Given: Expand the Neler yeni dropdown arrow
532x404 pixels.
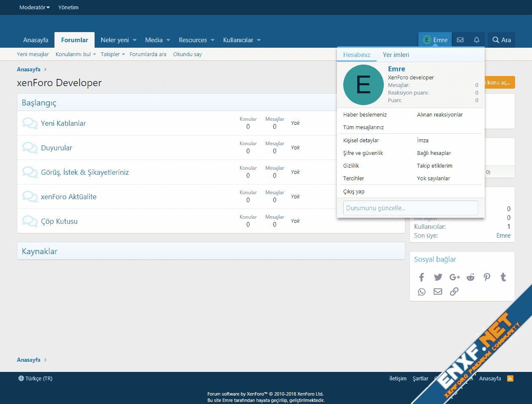Looking at the screenshot, I should tap(135, 40).
